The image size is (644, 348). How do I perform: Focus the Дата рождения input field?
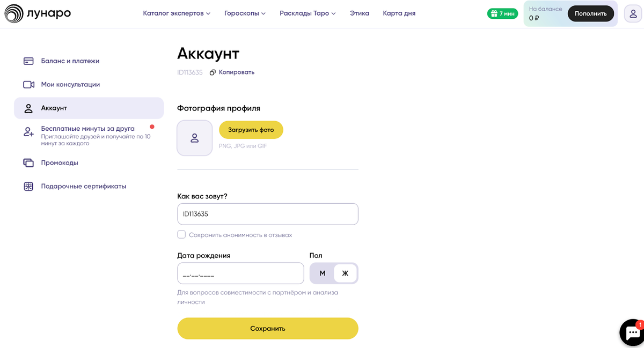coord(240,273)
